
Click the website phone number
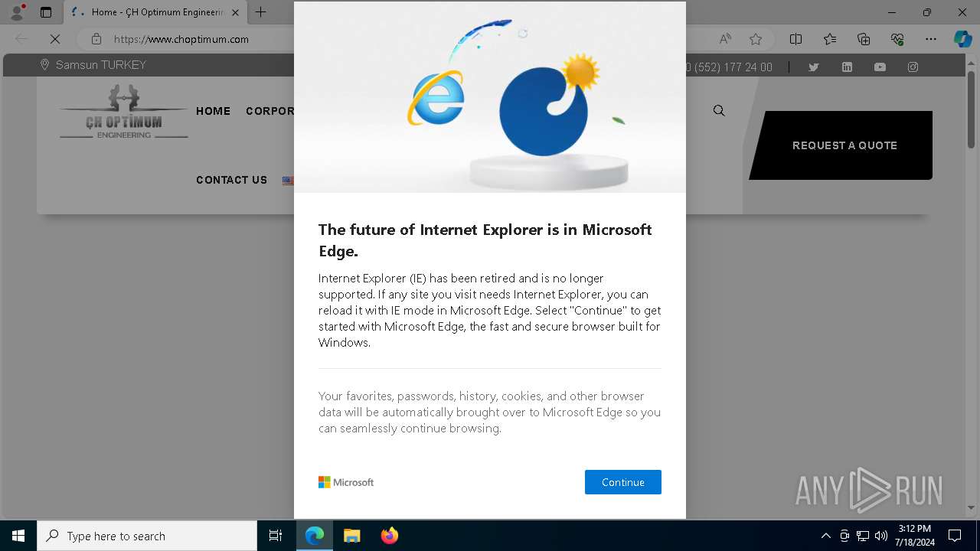point(729,67)
